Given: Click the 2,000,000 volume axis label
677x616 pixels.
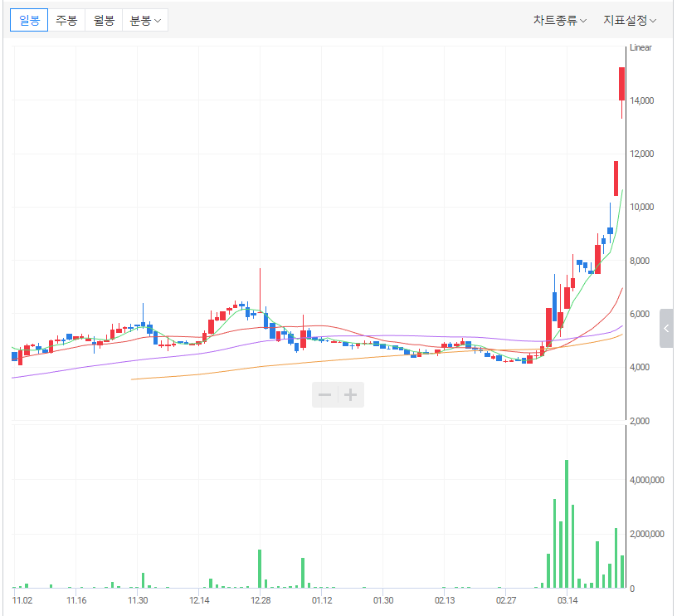Looking at the screenshot, I should [647, 534].
